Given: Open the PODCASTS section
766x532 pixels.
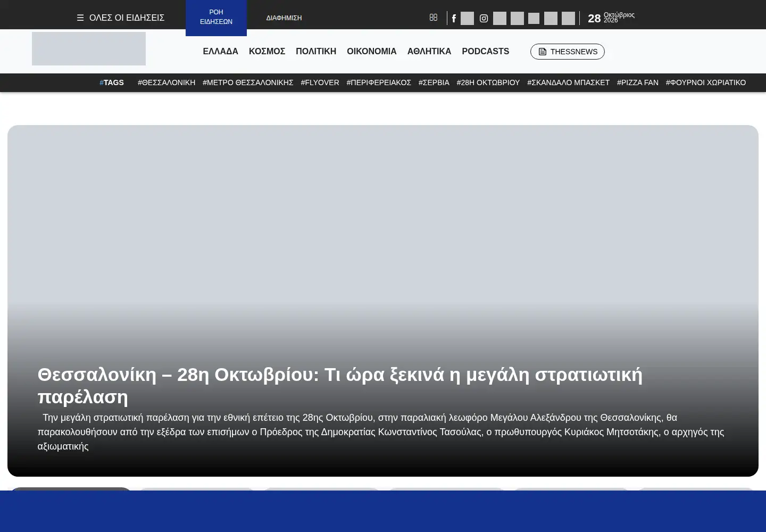Looking at the screenshot, I should [x=486, y=52].
